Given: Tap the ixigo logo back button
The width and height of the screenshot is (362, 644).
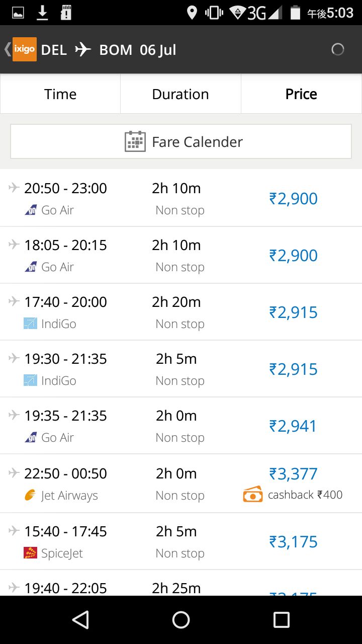Looking at the screenshot, I should tap(24, 49).
